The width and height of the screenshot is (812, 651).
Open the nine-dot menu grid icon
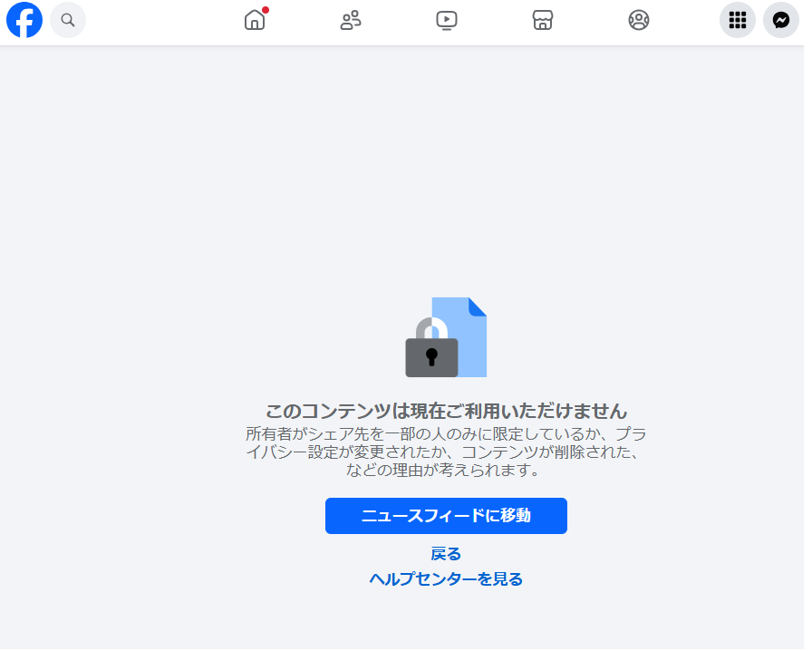tap(738, 20)
